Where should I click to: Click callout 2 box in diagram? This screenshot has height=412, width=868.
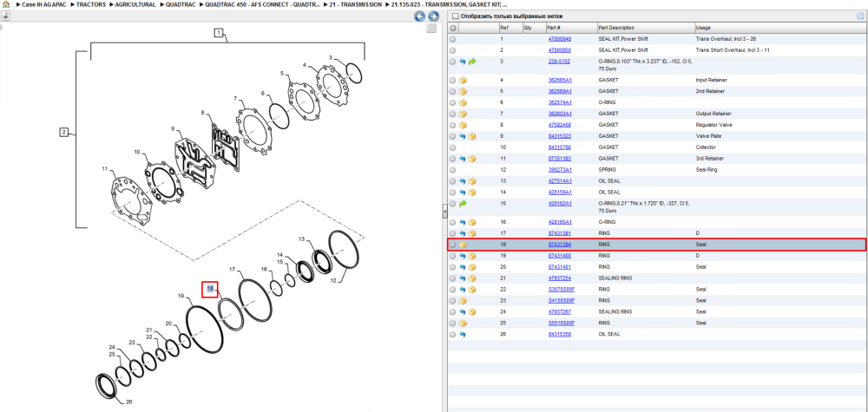pyautogui.click(x=64, y=132)
